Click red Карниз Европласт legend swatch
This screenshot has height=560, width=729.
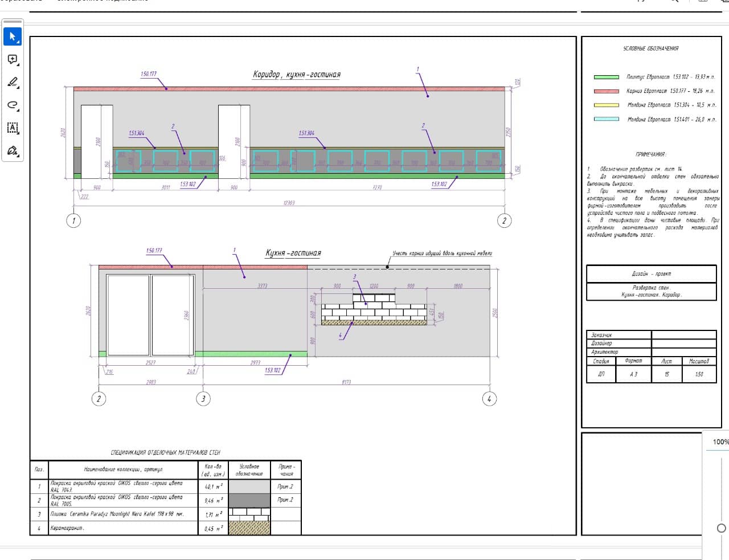(x=606, y=91)
